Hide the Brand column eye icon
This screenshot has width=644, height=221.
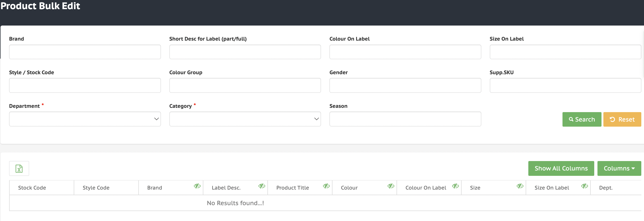[197, 186]
